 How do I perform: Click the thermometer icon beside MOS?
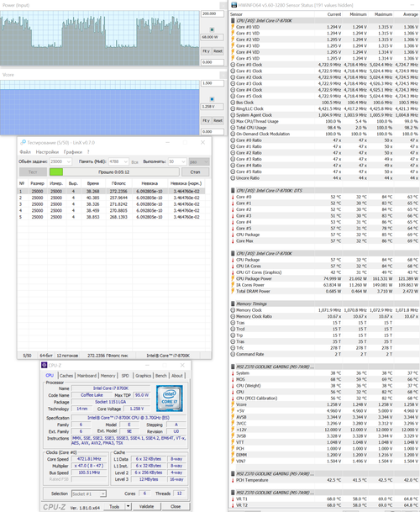(x=233, y=379)
